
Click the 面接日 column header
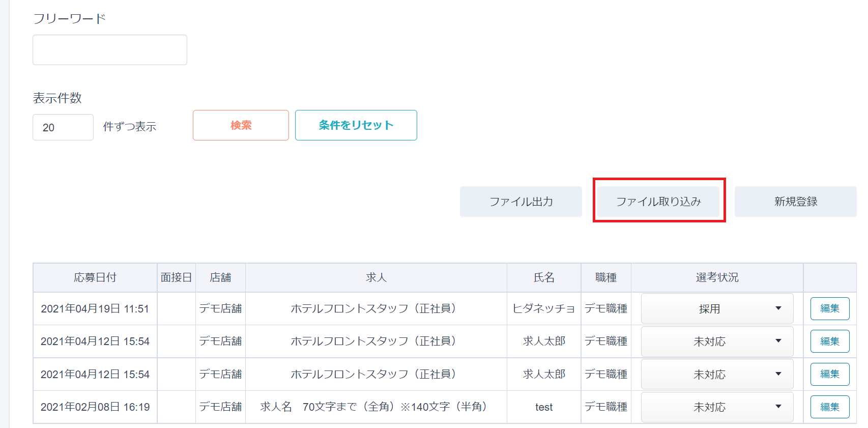tap(176, 277)
